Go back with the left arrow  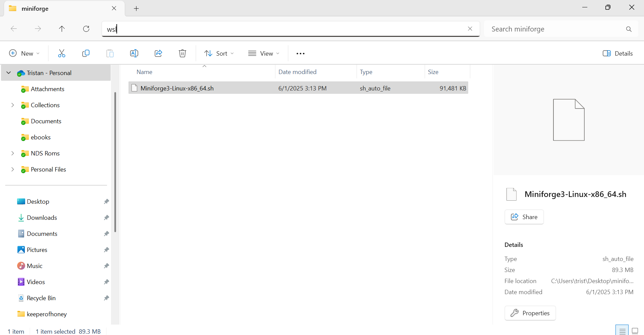click(x=14, y=29)
